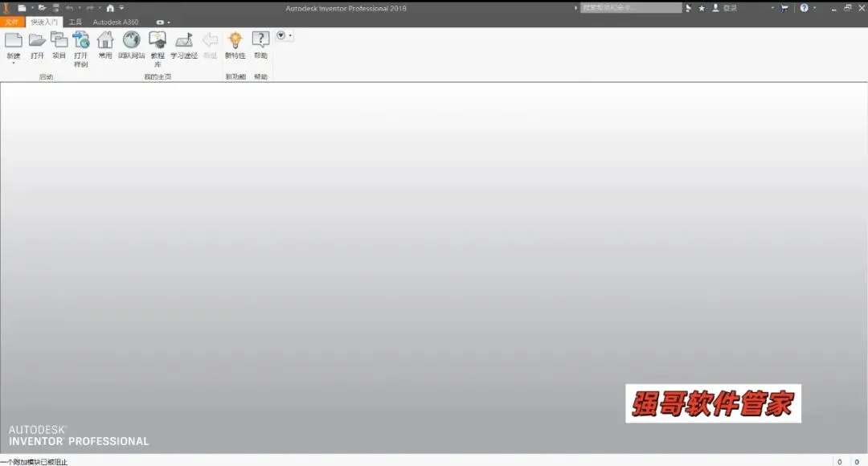Switch to the 快速入门 (Get Started) tab
This screenshot has width=868, height=466.
point(43,22)
